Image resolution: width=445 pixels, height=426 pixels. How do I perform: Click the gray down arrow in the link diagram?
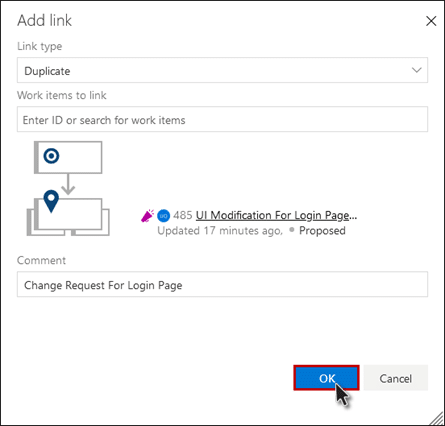coord(68,184)
